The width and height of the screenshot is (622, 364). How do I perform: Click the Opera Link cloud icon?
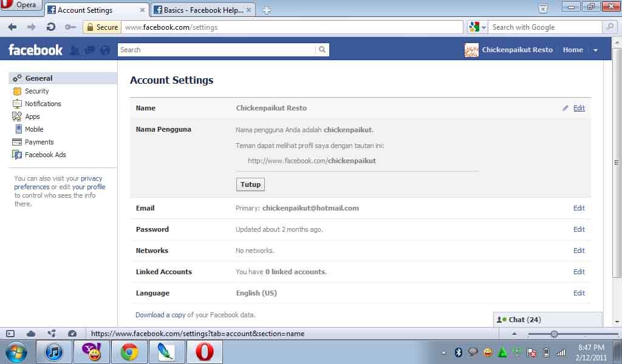click(x=31, y=334)
